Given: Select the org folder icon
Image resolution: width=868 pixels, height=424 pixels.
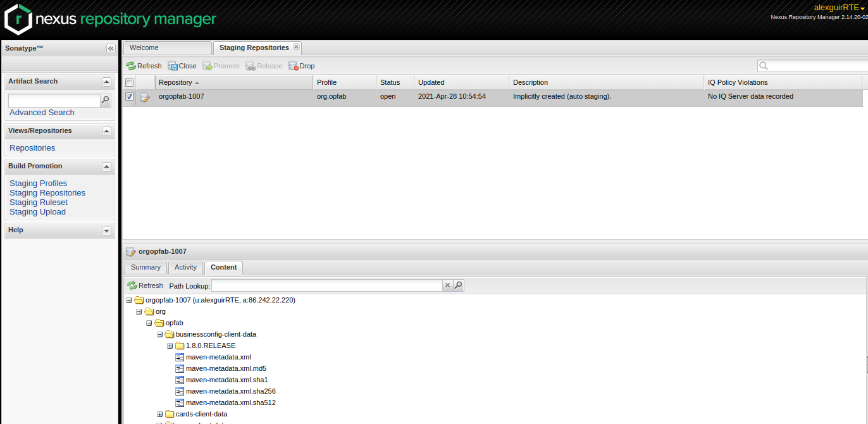Looking at the screenshot, I should (149, 311).
